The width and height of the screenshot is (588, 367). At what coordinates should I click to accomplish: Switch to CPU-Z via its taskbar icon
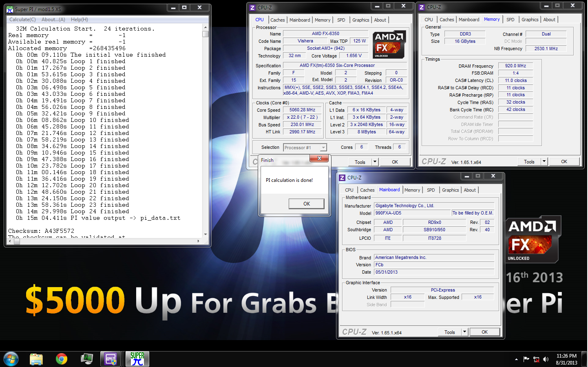111,359
